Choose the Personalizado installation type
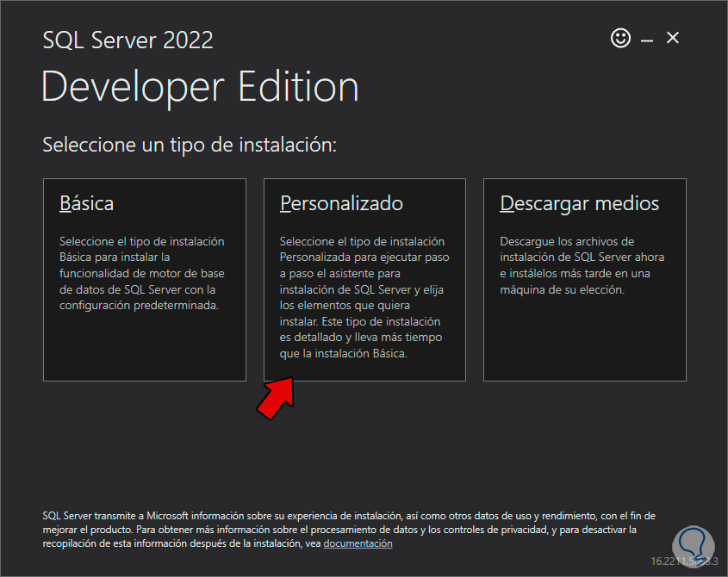728x577 pixels. pyautogui.click(x=364, y=280)
